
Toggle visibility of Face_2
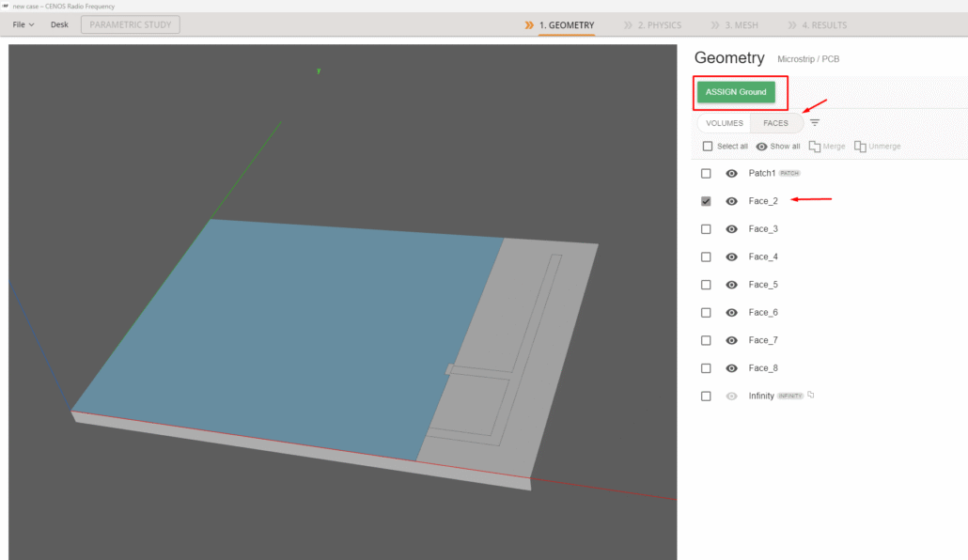(731, 201)
